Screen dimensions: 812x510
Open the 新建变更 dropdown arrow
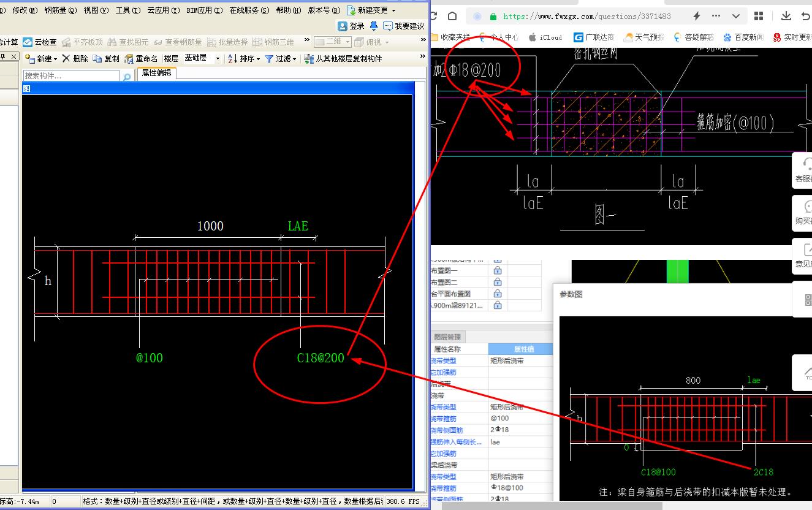[x=393, y=10]
